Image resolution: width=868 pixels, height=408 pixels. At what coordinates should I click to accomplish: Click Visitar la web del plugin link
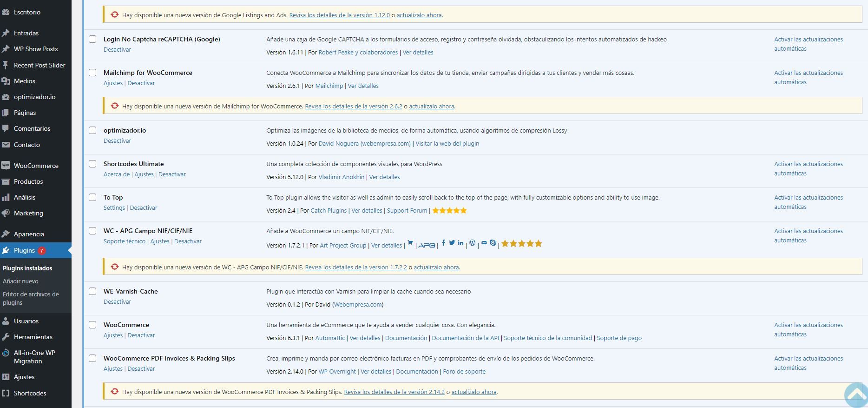pyautogui.click(x=447, y=143)
